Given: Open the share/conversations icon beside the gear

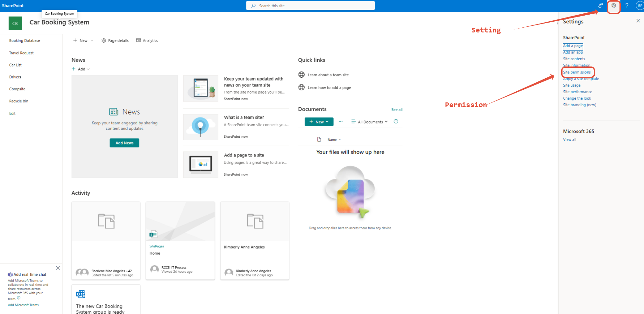Looking at the screenshot, I should click(x=600, y=5).
